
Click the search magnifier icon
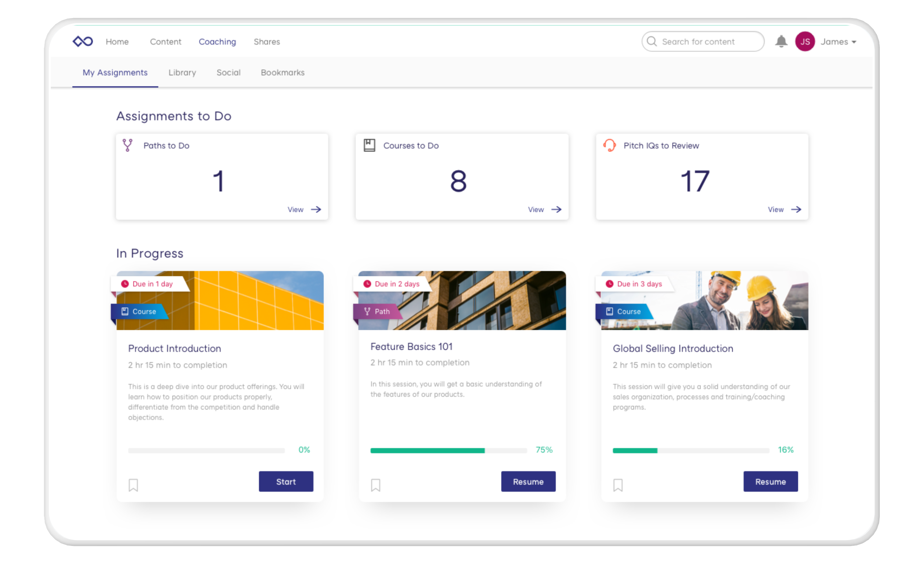pyautogui.click(x=652, y=41)
